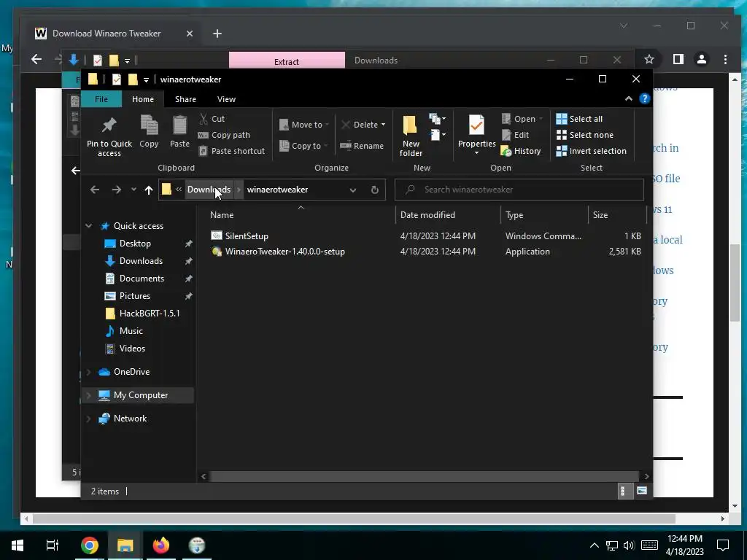This screenshot has height=560, width=747.
Task: Open the New item dropdown icon
Action: [438, 119]
